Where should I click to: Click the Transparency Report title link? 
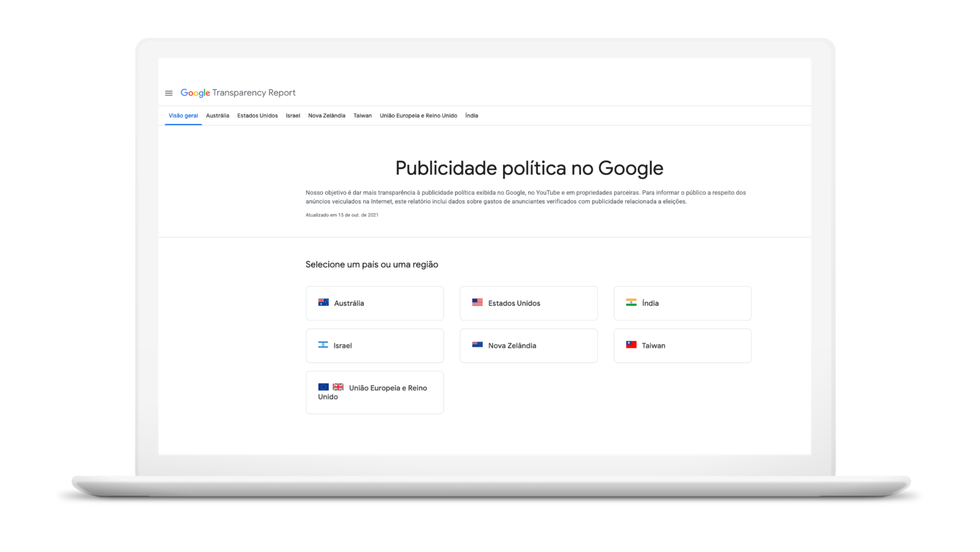click(x=254, y=93)
